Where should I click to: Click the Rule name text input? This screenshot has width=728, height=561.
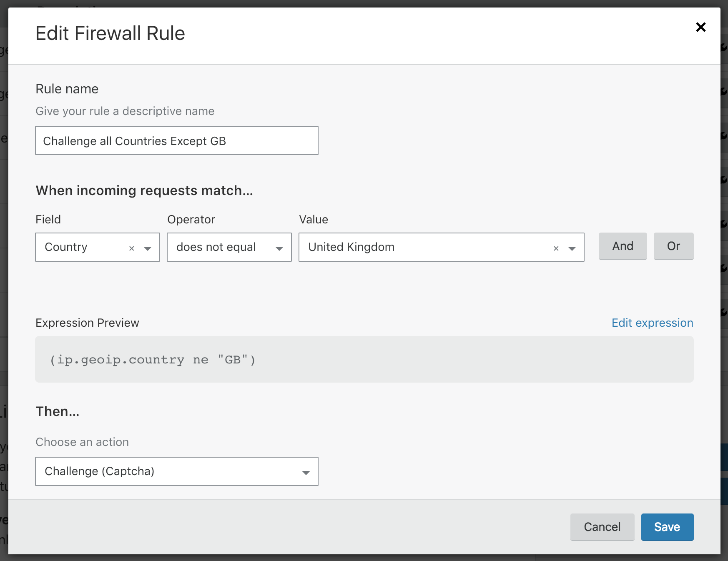177,140
